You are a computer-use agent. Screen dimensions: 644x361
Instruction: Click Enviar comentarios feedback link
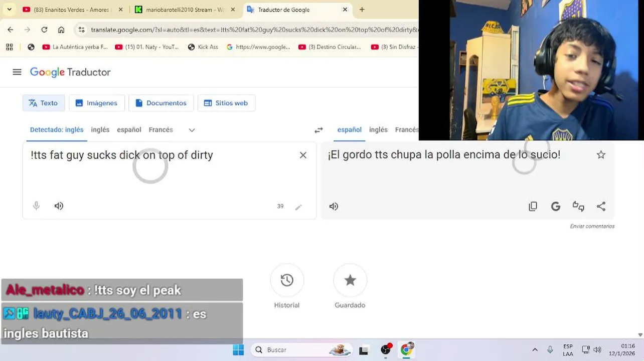pyautogui.click(x=592, y=227)
